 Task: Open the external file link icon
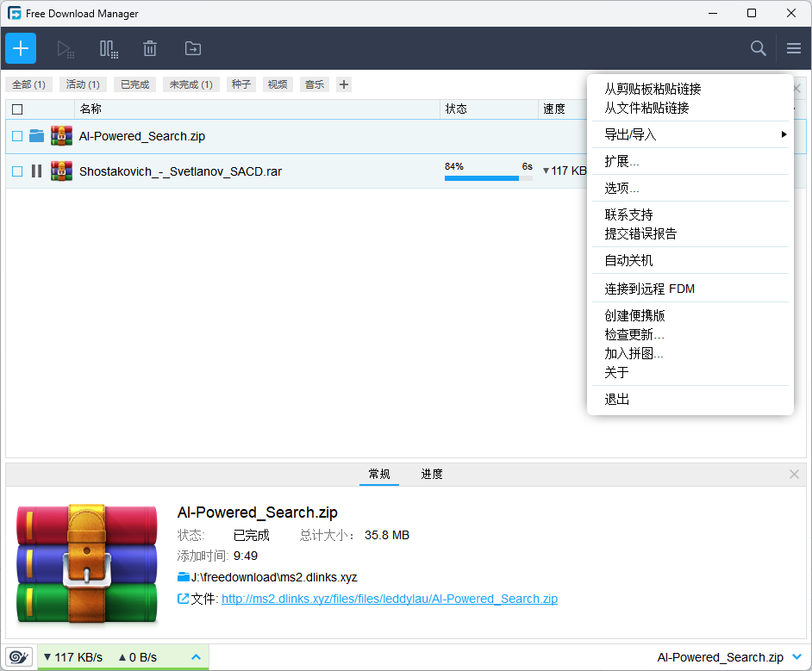(183, 599)
